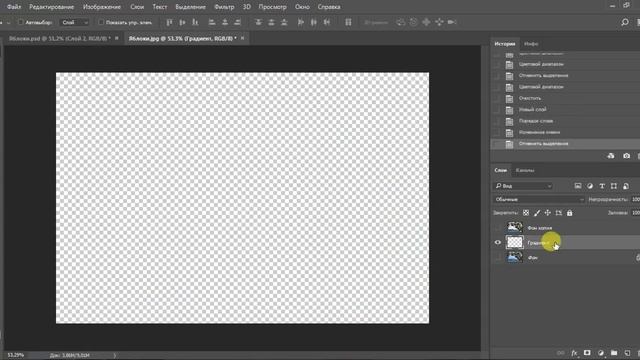640x360 pixels.
Task: Enable Автовыбор checkbox
Action: pyautogui.click(x=20, y=22)
